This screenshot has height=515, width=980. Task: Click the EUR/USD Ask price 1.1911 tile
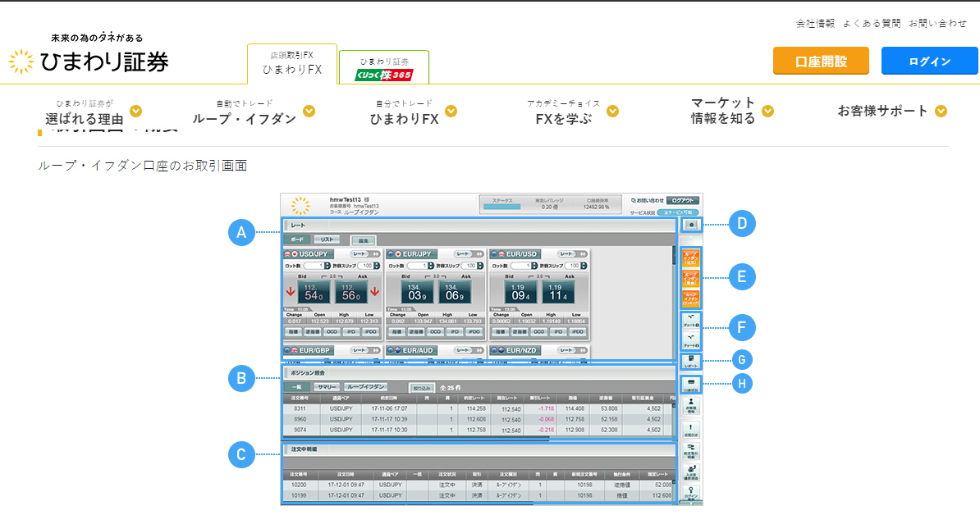(x=557, y=292)
